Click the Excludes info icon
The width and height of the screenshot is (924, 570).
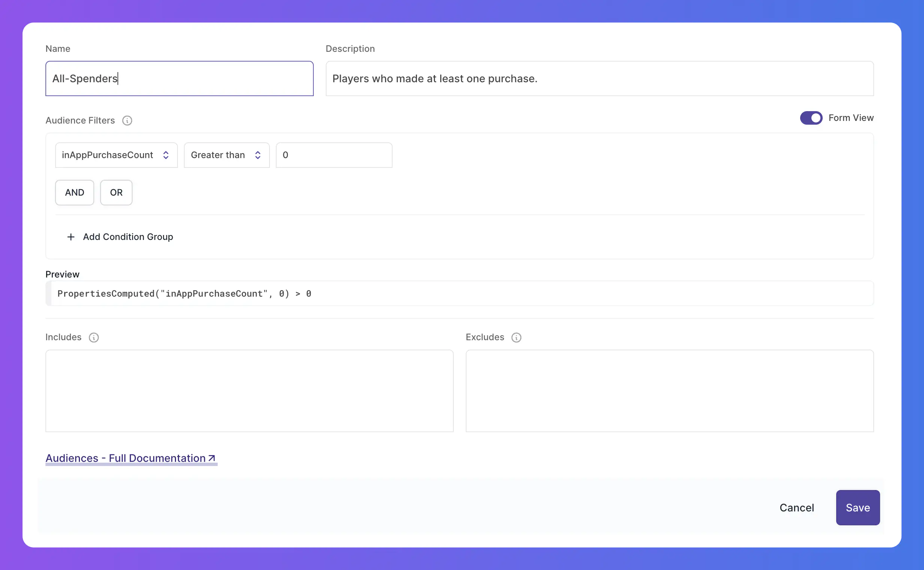[517, 338]
